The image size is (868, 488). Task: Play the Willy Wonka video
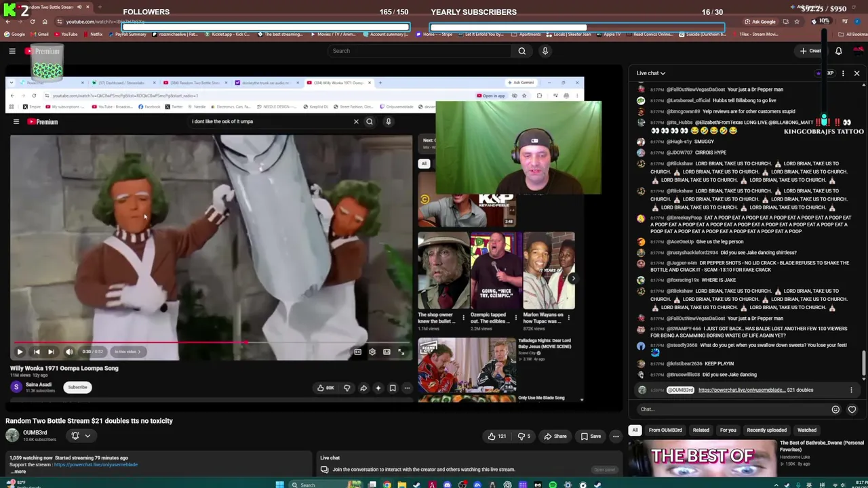pos(20,352)
